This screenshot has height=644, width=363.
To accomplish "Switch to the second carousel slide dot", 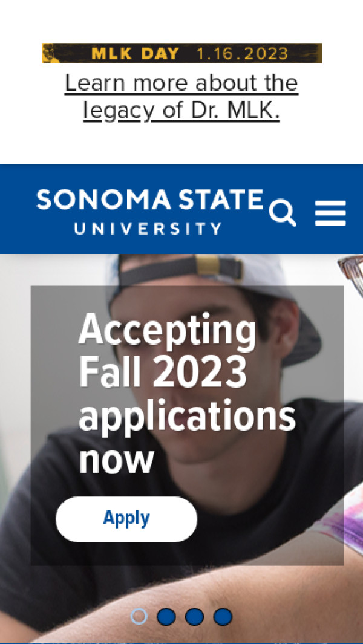I will (x=166, y=617).
